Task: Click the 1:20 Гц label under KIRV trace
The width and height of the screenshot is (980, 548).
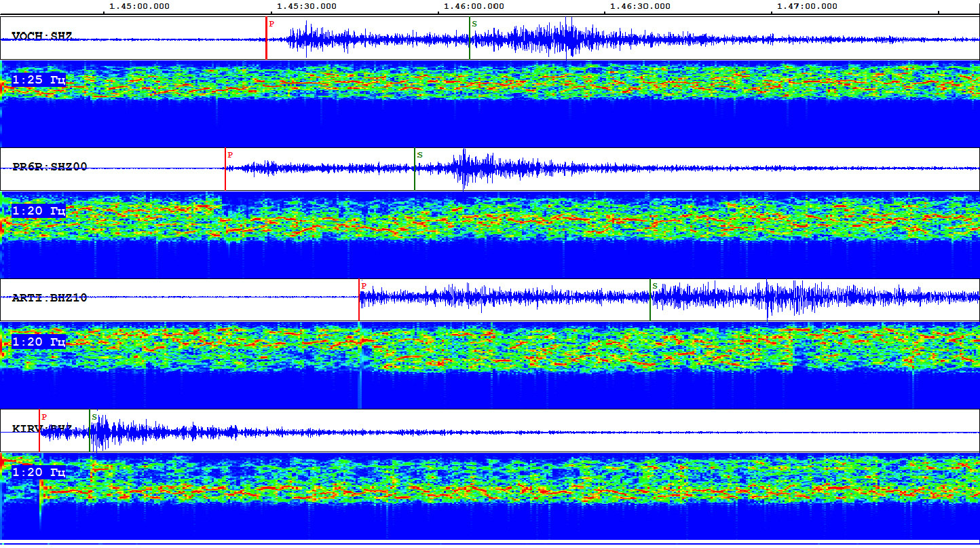Action: pyautogui.click(x=39, y=472)
